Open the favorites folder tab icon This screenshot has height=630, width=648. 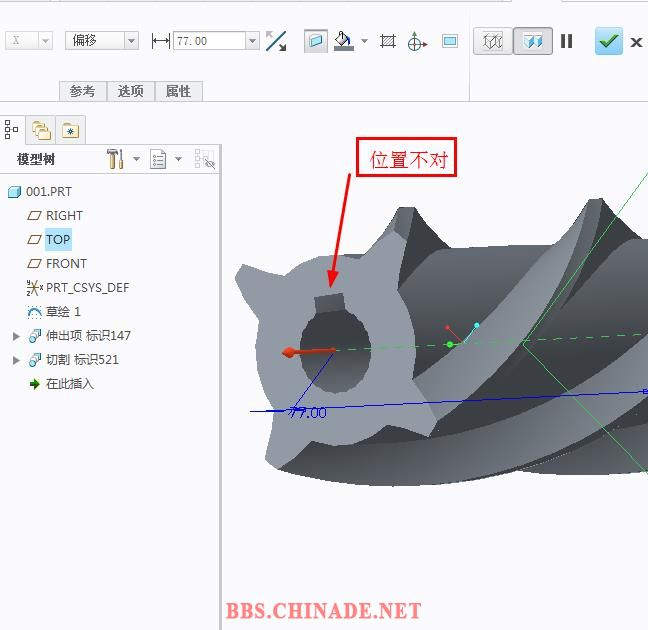pos(70,129)
